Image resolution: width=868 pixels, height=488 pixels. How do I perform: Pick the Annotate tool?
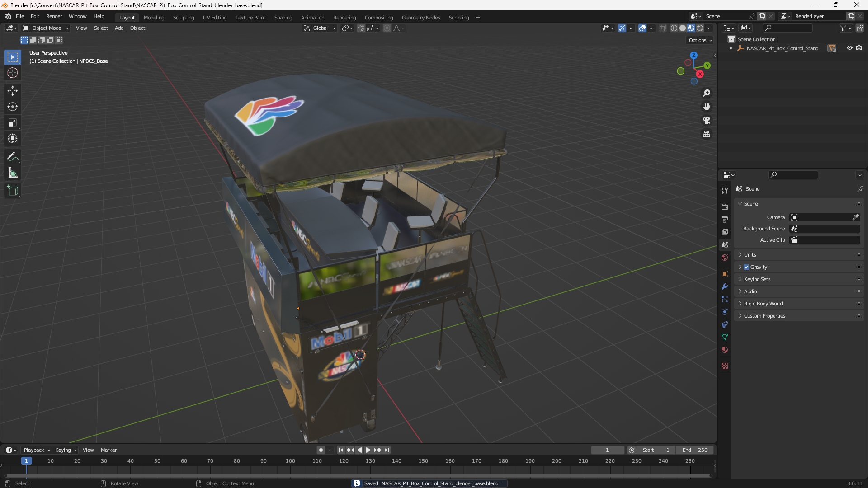coord(13,157)
